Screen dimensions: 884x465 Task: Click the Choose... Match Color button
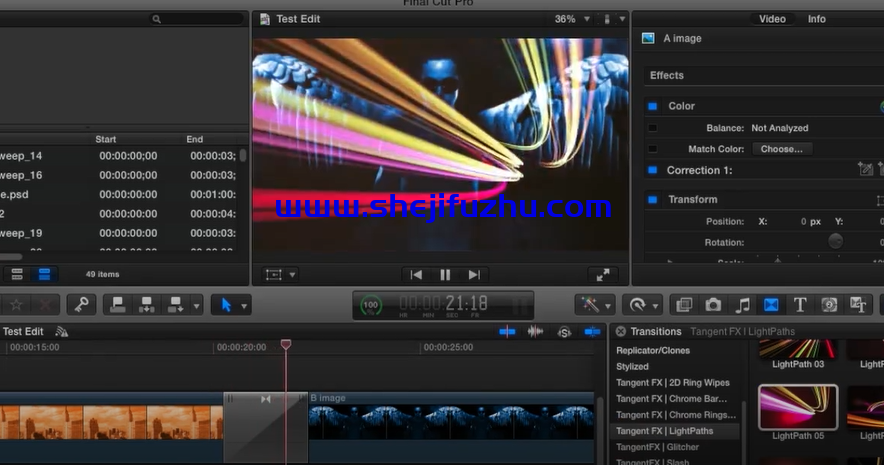(781, 149)
